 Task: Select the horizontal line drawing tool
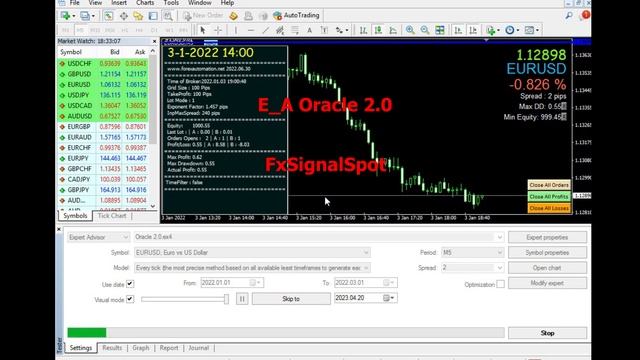pos(251,30)
